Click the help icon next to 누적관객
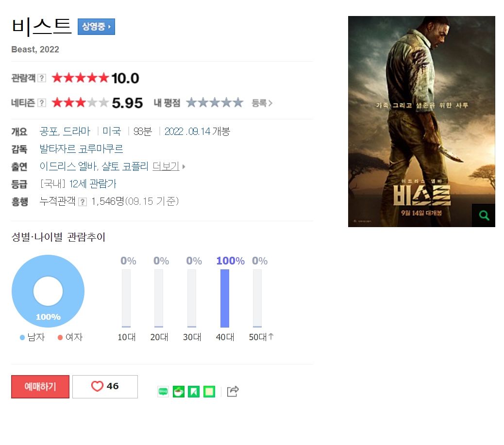The image size is (504, 445). point(83,202)
